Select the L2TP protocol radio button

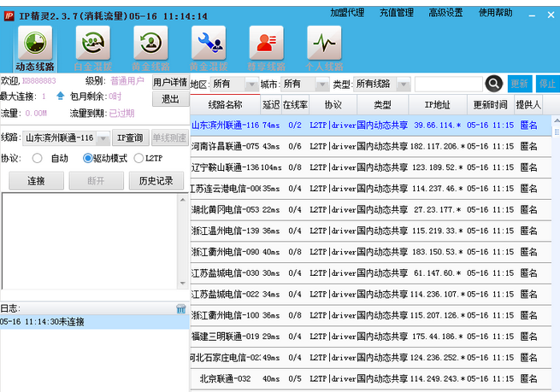pyautogui.click(x=139, y=158)
